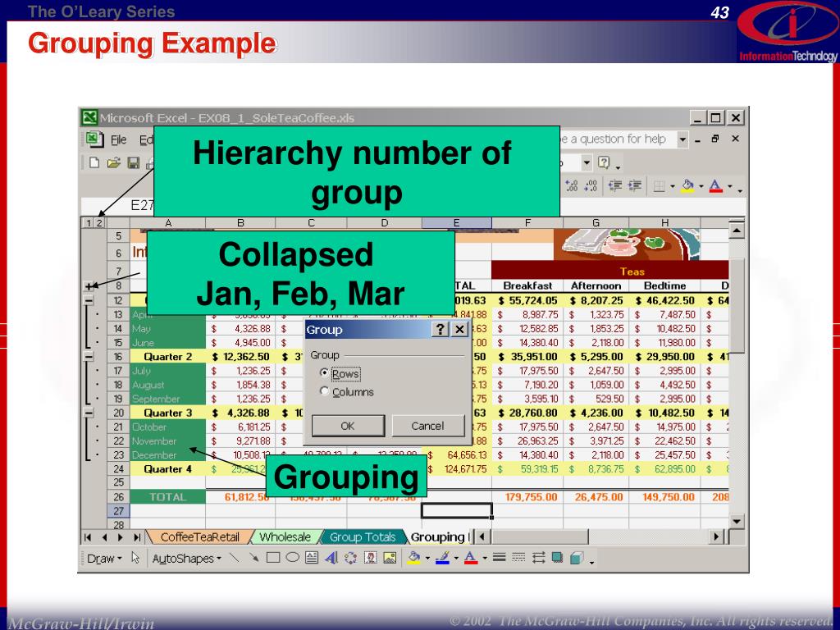Click Shadow Style icon
840x630 pixels.
[557, 558]
